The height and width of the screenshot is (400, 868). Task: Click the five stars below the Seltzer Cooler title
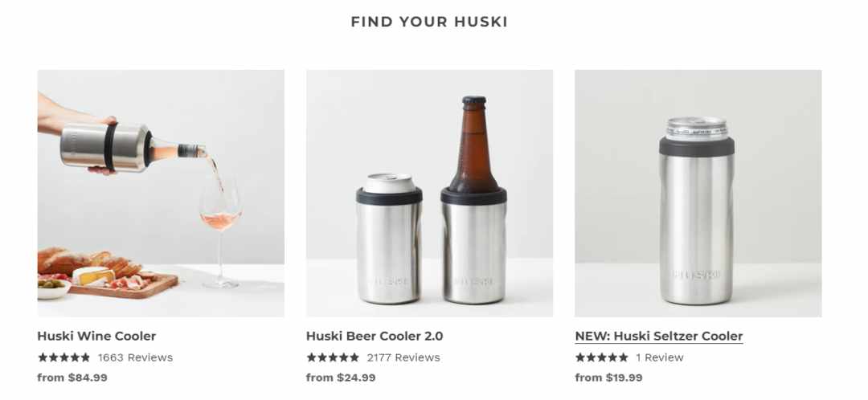[x=602, y=357]
